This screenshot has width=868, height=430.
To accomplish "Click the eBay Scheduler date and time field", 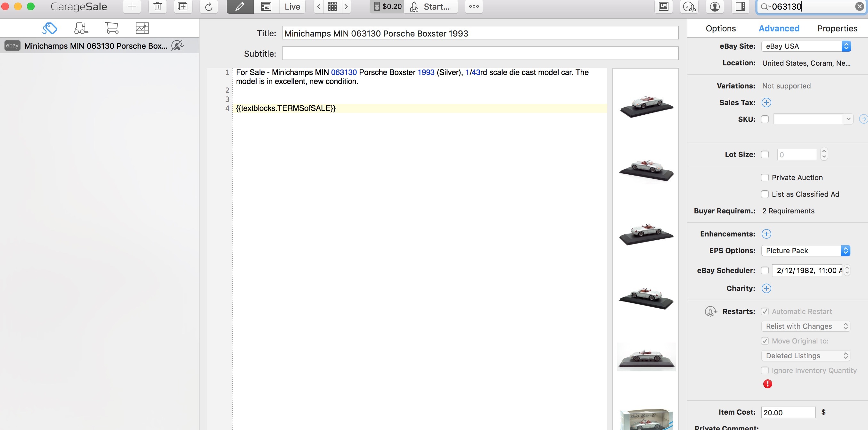I will (807, 270).
